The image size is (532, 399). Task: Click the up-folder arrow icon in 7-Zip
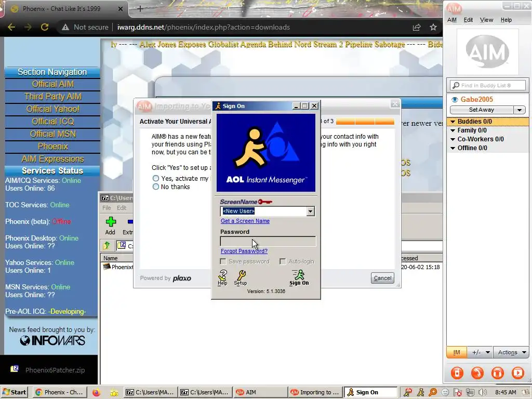(x=107, y=245)
